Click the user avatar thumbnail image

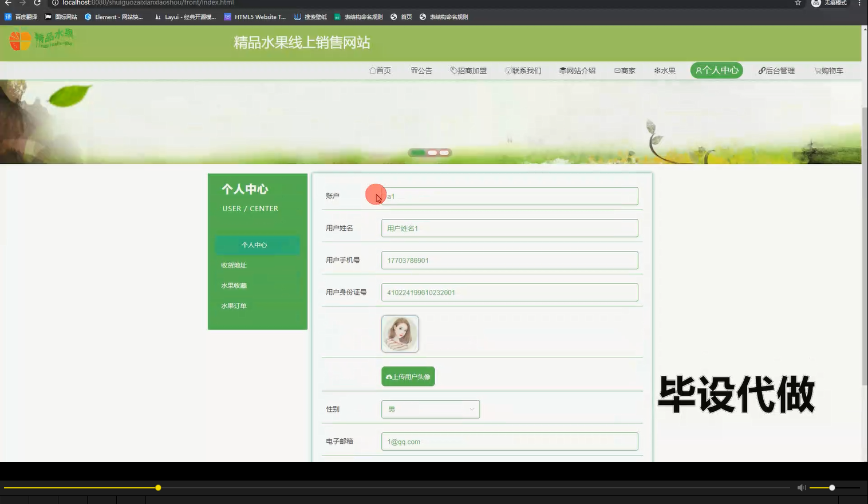[x=400, y=333]
